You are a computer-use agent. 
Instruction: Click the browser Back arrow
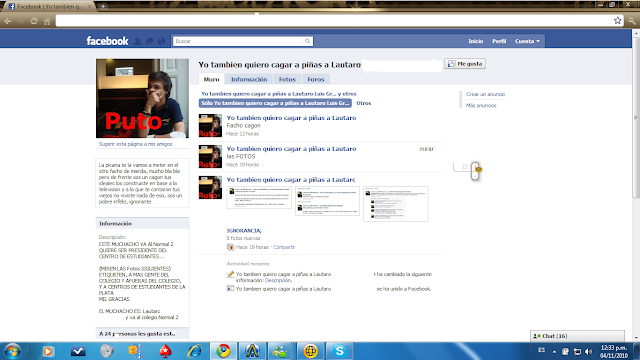click(8, 21)
